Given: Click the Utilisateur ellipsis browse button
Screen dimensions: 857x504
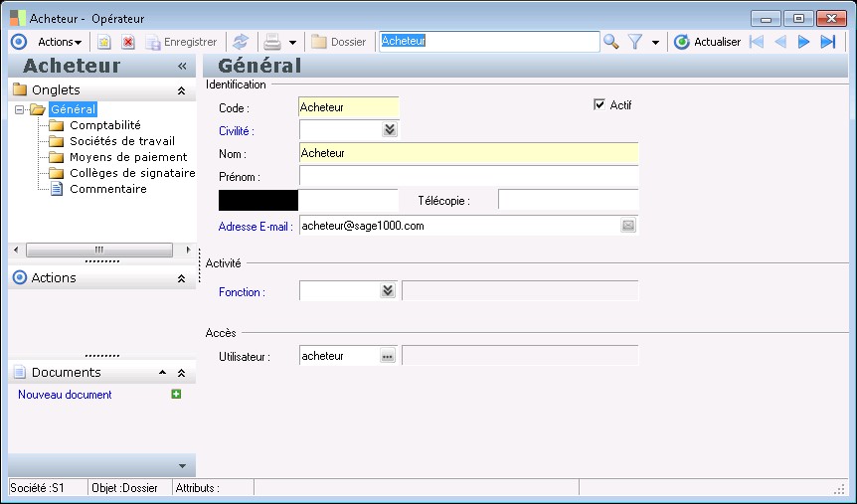Looking at the screenshot, I should (388, 356).
